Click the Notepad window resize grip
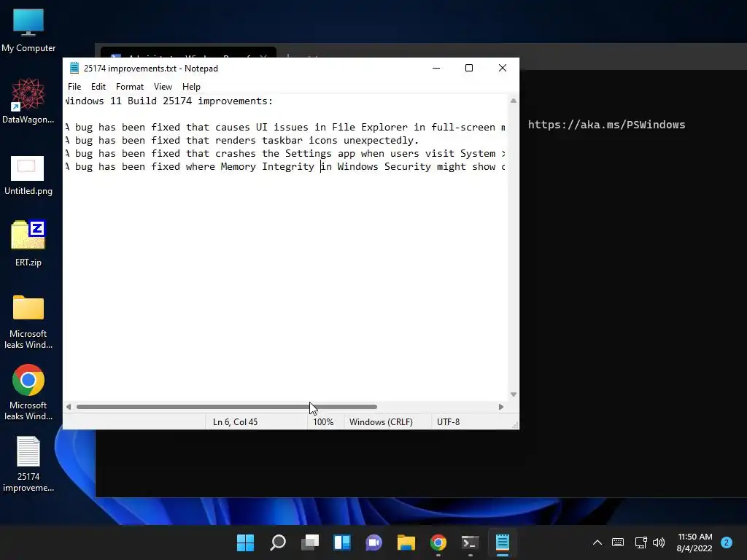Screen dimensions: 747x560 click(x=515, y=425)
